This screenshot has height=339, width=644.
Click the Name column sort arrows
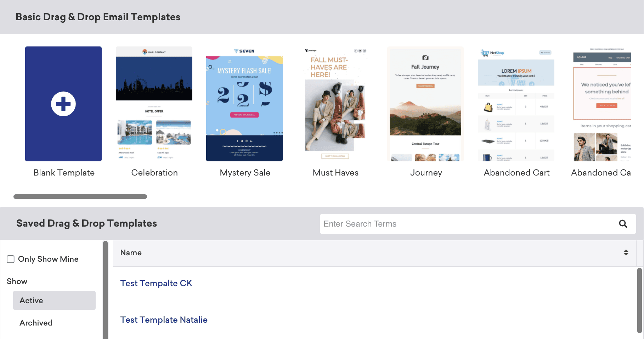pos(626,252)
